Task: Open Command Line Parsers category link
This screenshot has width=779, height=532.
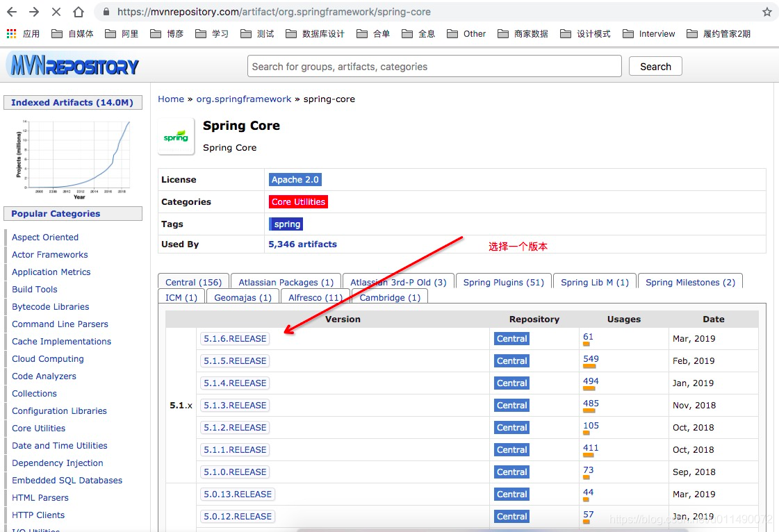Action: coord(60,324)
